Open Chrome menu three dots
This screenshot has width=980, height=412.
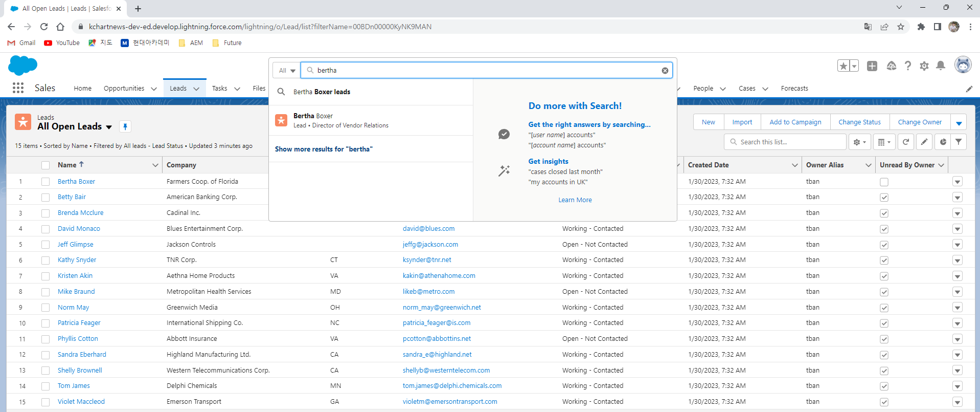point(970,27)
